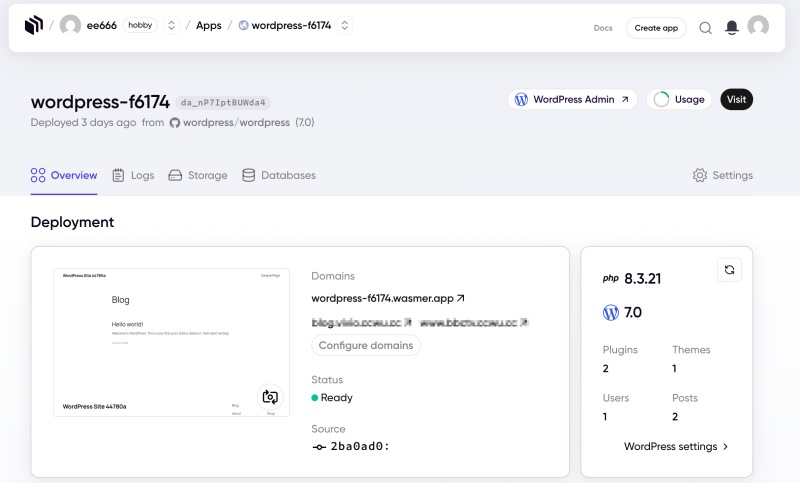Open WordPress Admin
This screenshot has height=483, width=800.
(x=572, y=99)
